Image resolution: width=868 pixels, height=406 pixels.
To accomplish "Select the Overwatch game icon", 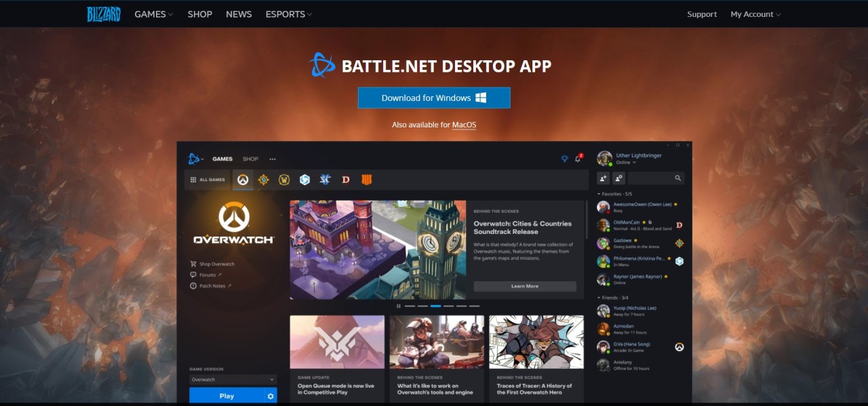I will pyautogui.click(x=242, y=180).
